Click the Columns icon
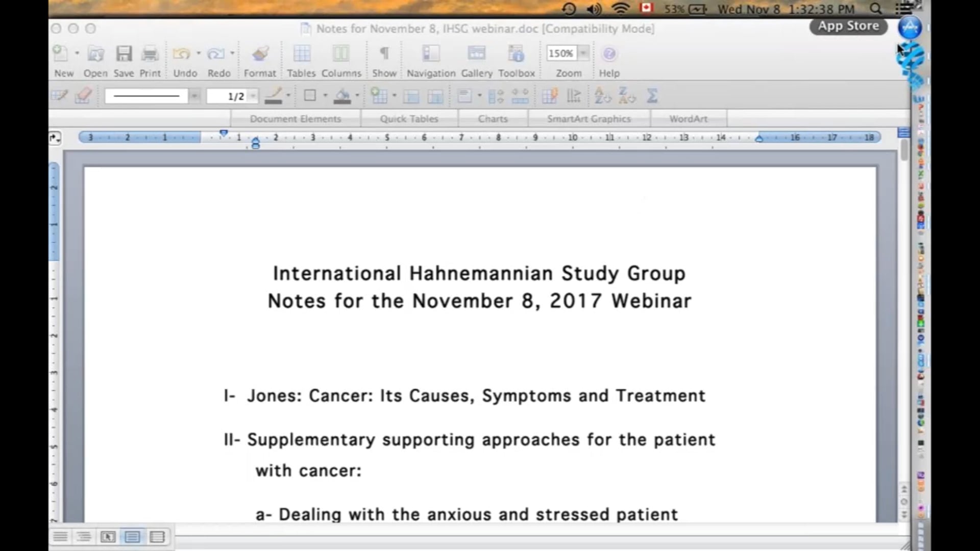 coord(340,53)
